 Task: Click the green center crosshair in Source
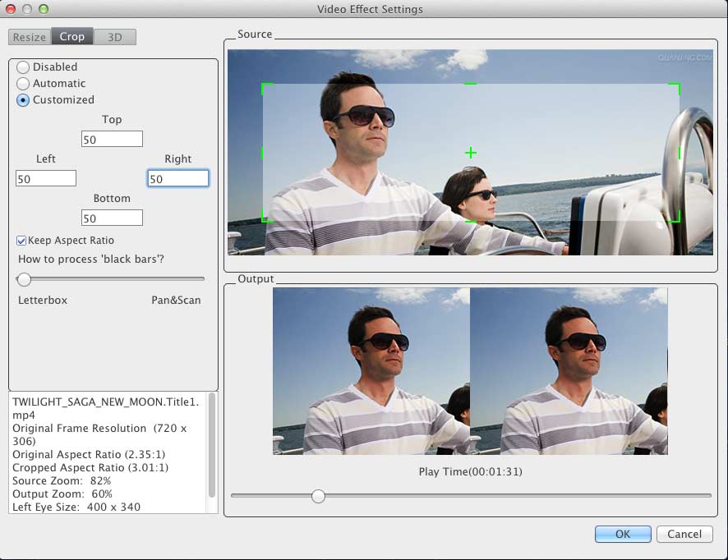click(471, 153)
